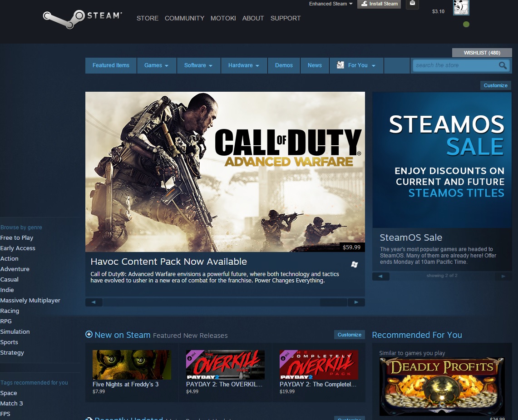Image resolution: width=518 pixels, height=420 pixels.
Task: Click the Install Steam download icon
Action: coord(364,4)
